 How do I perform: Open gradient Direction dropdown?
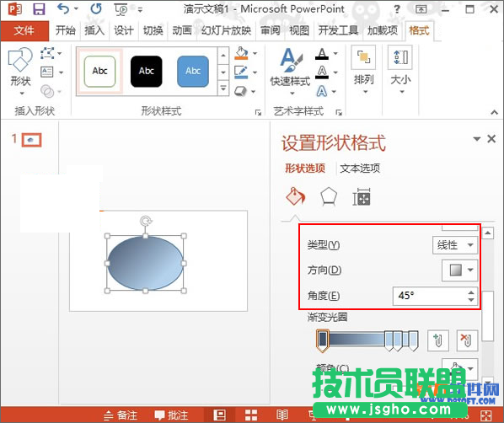pos(459,270)
